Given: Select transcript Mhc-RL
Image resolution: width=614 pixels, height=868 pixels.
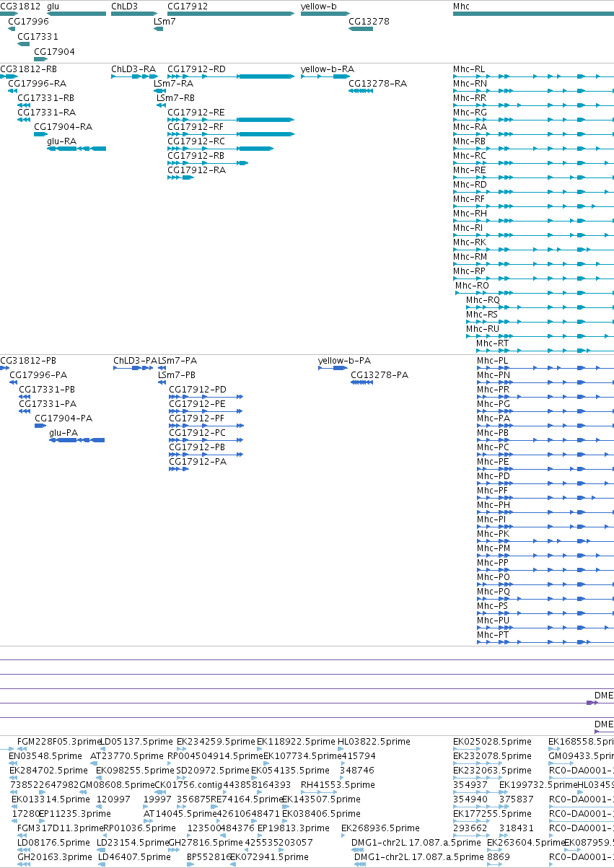Looking at the screenshot, I should (x=469, y=69).
